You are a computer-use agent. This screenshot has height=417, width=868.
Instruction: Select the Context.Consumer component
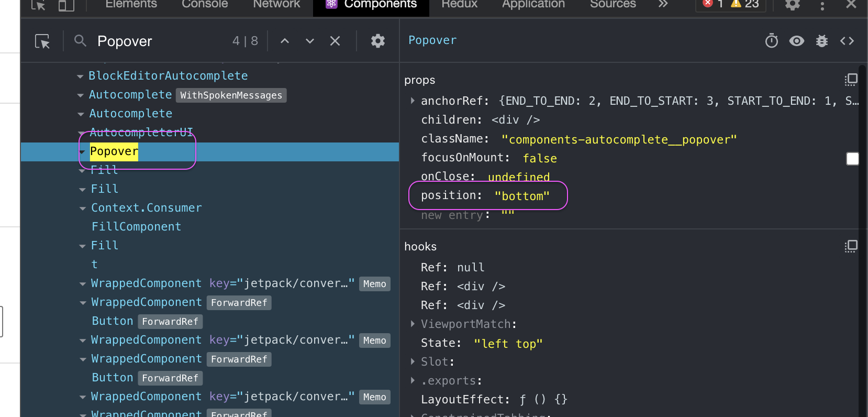[x=147, y=208]
